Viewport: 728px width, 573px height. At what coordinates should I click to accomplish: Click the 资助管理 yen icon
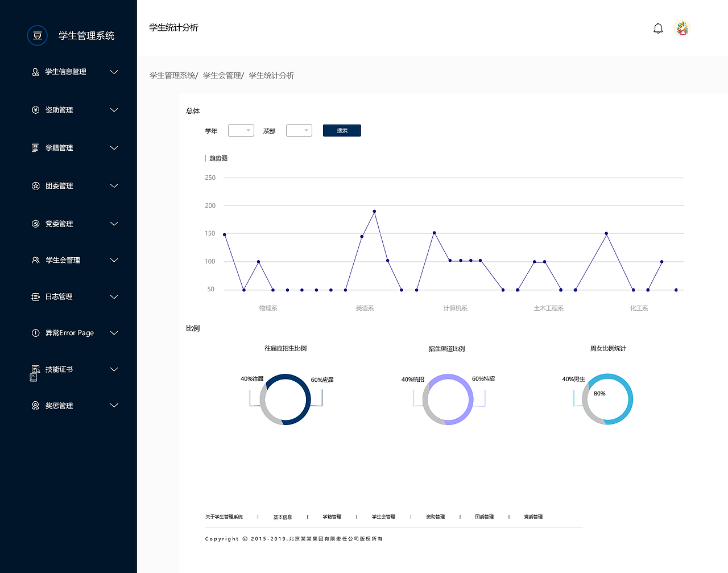point(35,110)
